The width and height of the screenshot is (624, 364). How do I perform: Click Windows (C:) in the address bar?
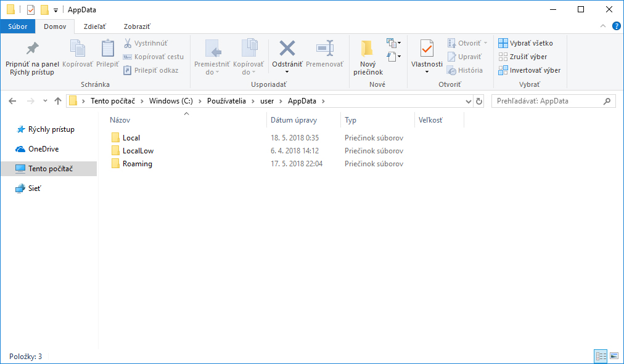coord(171,101)
